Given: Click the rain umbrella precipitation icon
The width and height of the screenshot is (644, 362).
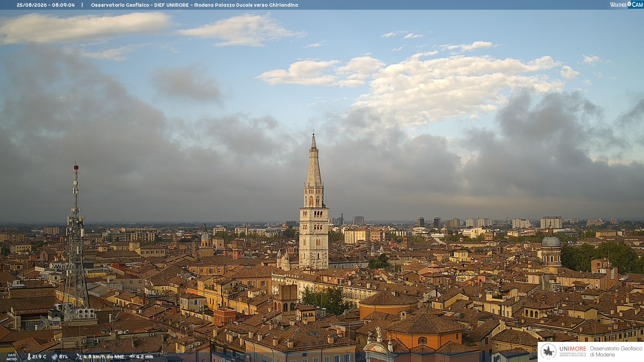Looking at the screenshot, I should (x=132, y=357).
